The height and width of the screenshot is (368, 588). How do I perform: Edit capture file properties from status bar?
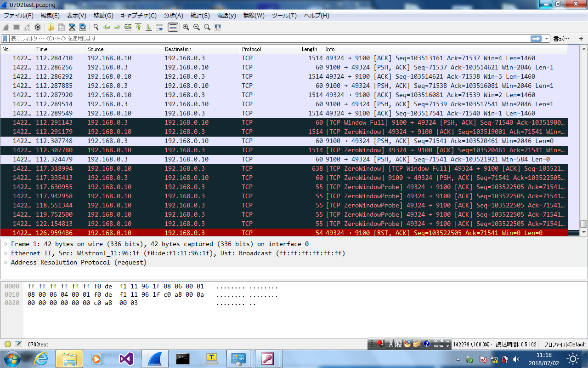pos(18,344)
